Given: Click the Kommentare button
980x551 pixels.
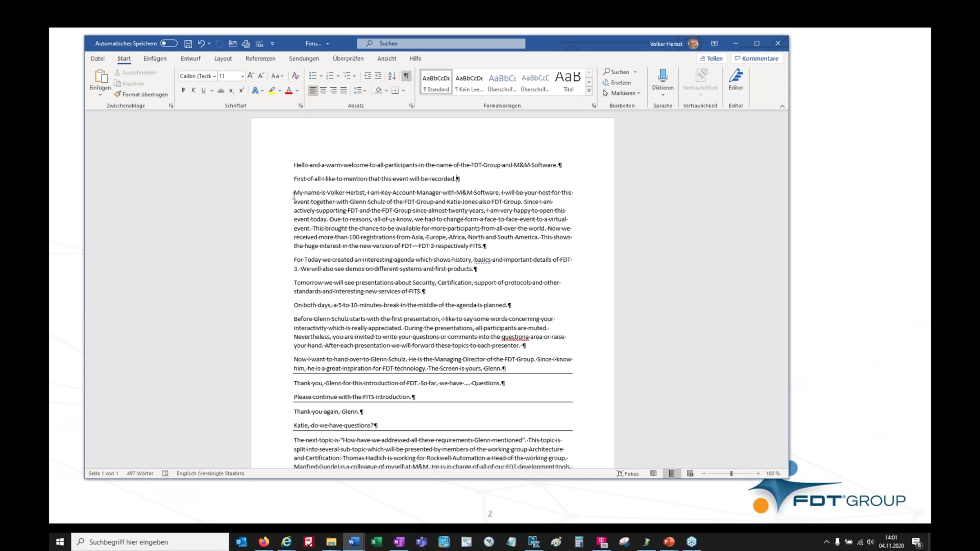Looking at the screenshot, I should [757, 58].
